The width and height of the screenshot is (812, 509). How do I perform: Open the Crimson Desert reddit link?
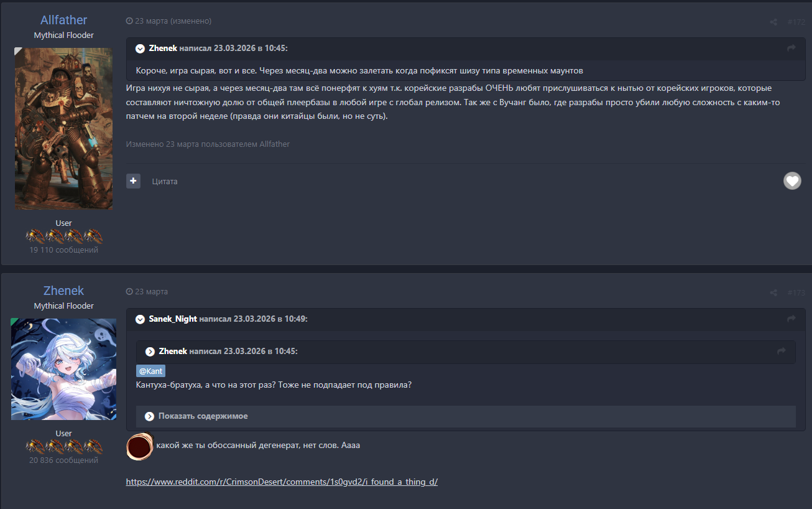point(282,482)
